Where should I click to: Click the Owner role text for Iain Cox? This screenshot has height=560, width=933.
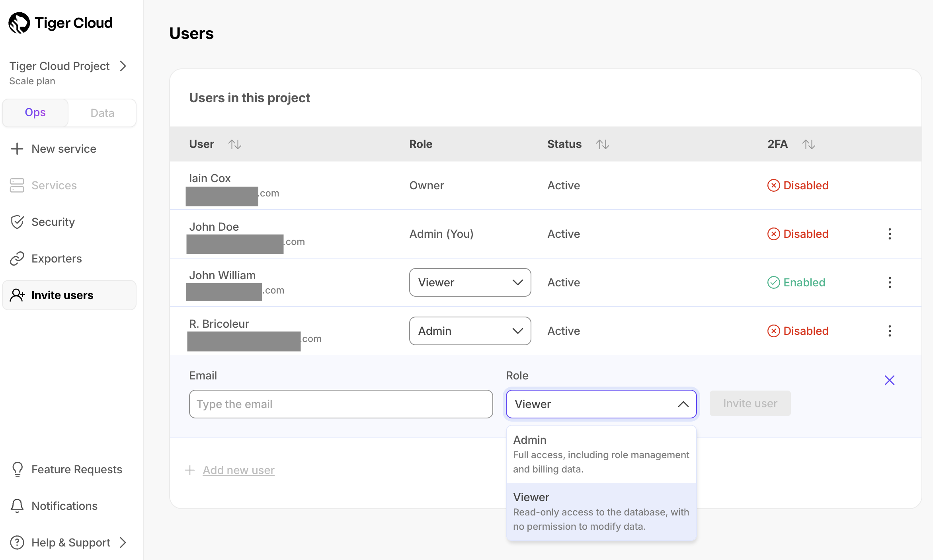pyautogui.click(x=427, y=185)
